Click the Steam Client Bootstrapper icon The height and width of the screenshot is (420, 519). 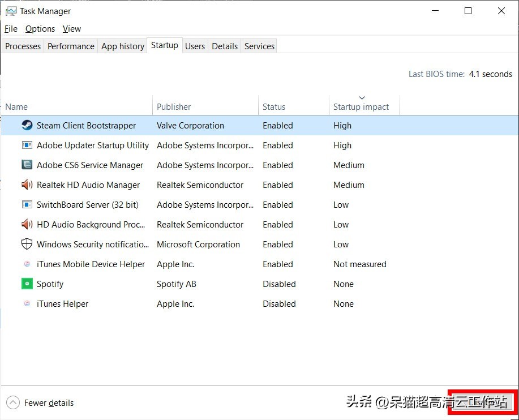tap(27, 126)
